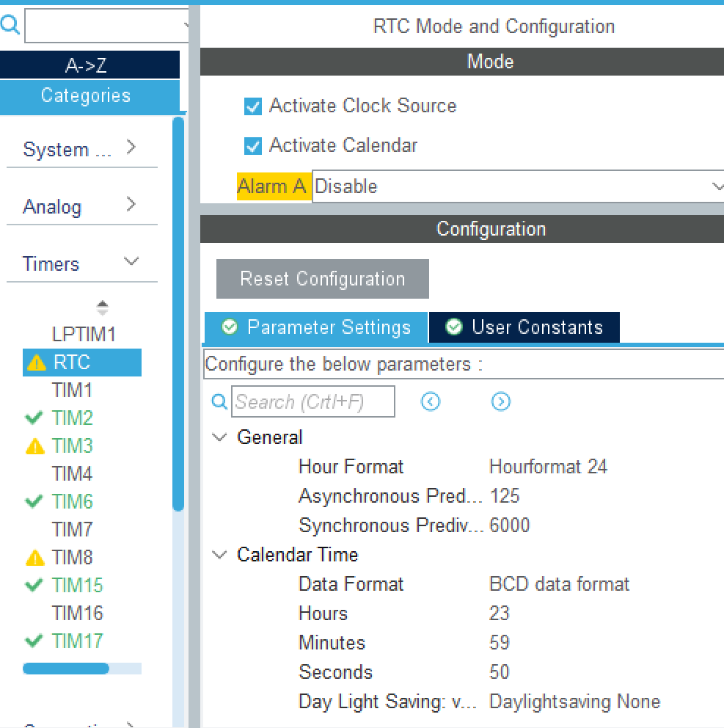The width and height of the screenshot is (724, 728).
Task: Click the Minutes value 59
Action: [500, 643]
